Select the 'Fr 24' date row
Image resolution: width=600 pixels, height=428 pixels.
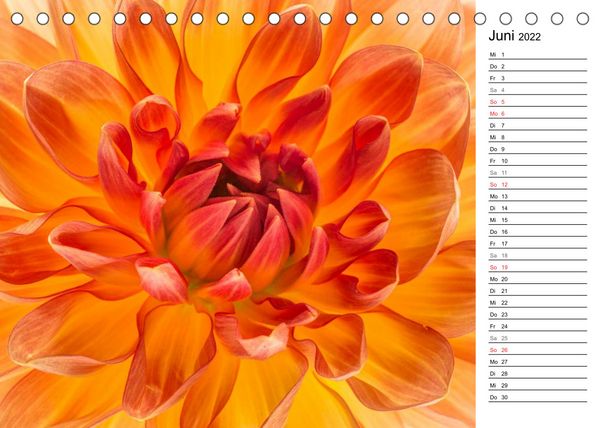coord(538,327)
